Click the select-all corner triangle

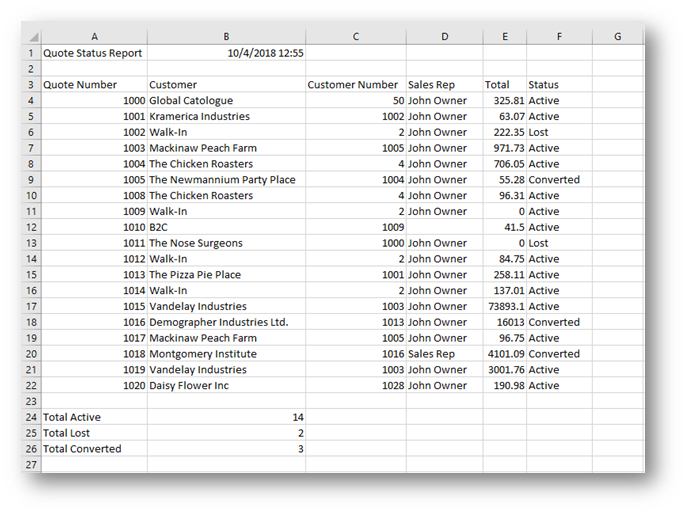(x=33, y=37)
